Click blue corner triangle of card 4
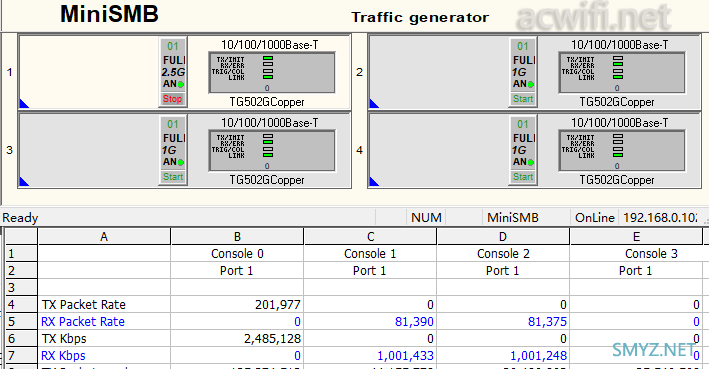This screenshot has width=709, height=369. (x=373, y=182)
